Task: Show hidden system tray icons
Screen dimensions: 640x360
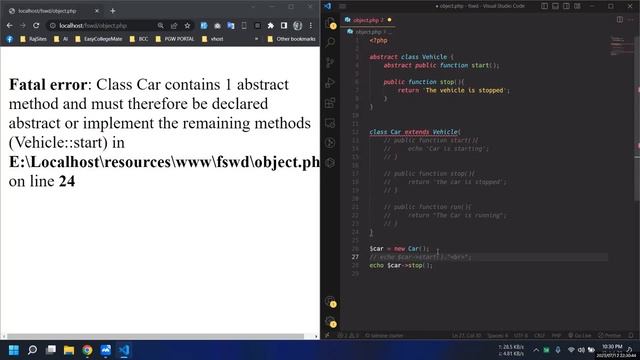Action: click(536, 350)
